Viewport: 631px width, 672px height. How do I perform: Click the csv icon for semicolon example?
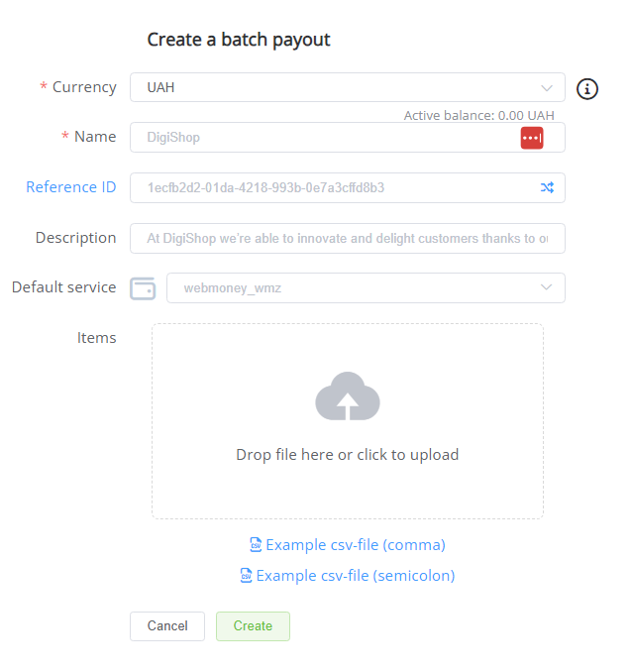click(245, 575)
